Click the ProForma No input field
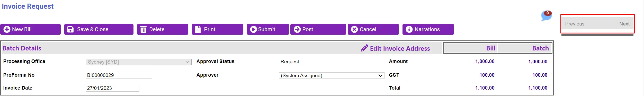644x96 pixels. point(119,75)
